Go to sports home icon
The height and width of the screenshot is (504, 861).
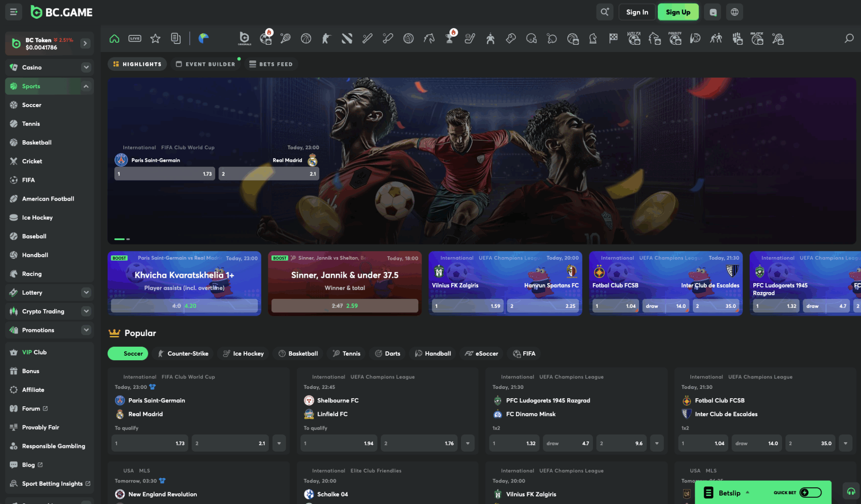pyautogui.click(x=114, y=39)
